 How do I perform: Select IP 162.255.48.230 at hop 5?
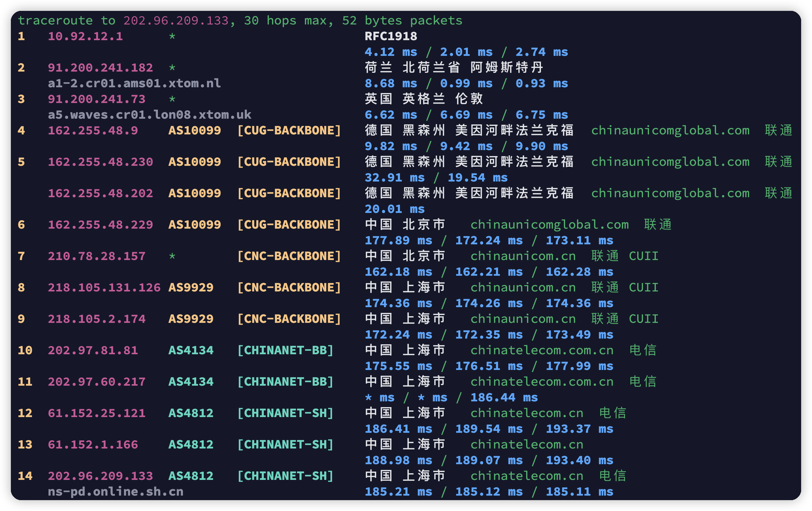coord(101,162)
